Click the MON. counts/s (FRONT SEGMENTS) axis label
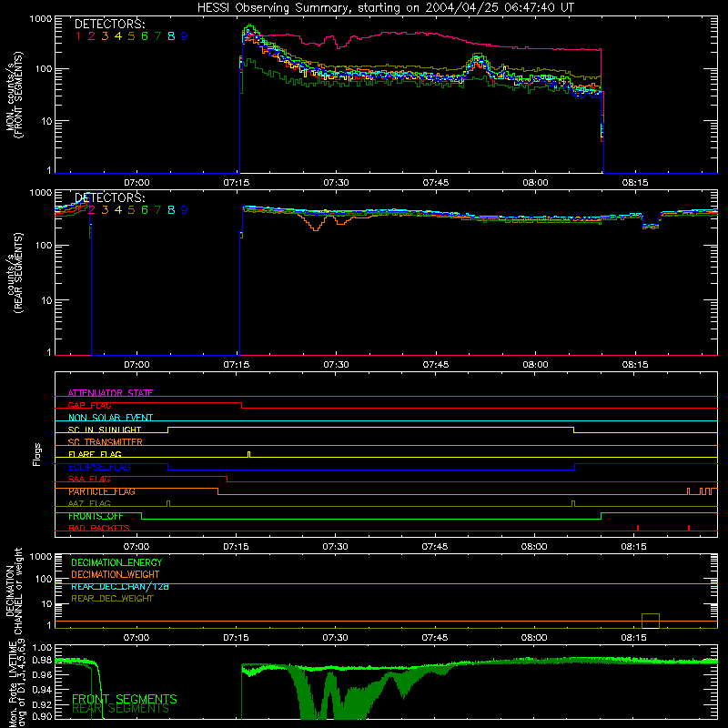 coord(15,95)
